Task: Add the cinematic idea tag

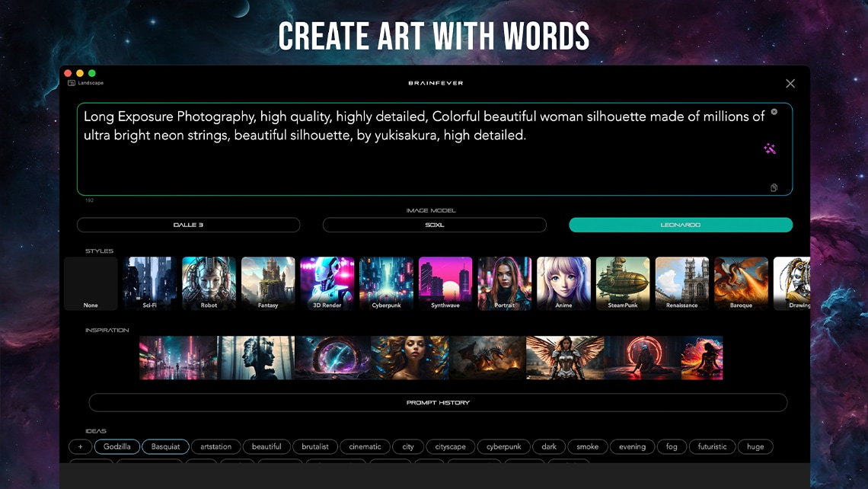Action: (x=365, y=446)
